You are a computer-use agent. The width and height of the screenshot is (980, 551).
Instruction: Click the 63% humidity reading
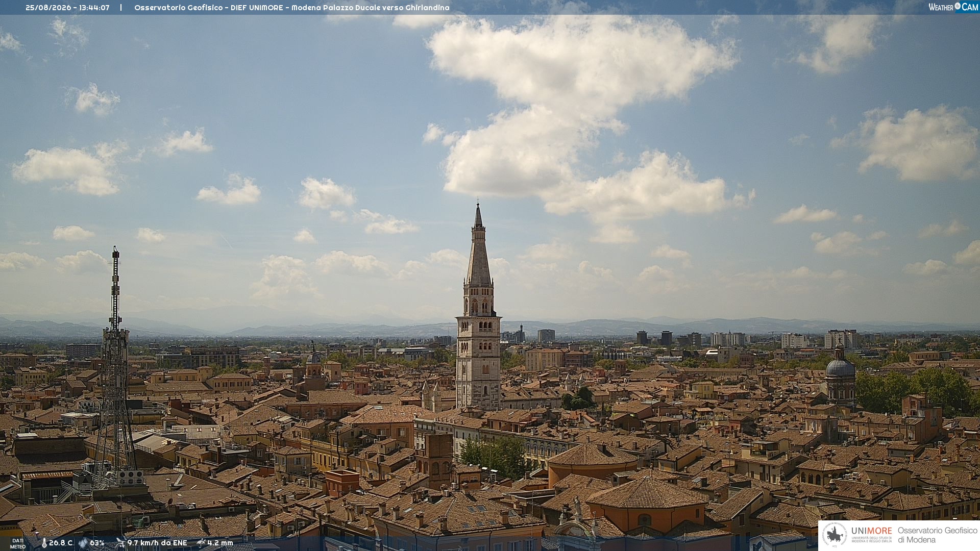(x=97, y=543)
